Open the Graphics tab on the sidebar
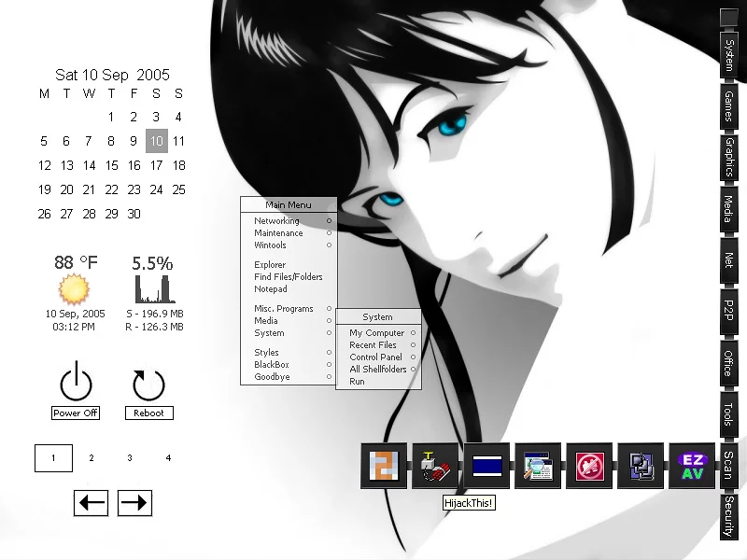Image resolution: width=747 pixels, height=560 pixels. [728, 157]
